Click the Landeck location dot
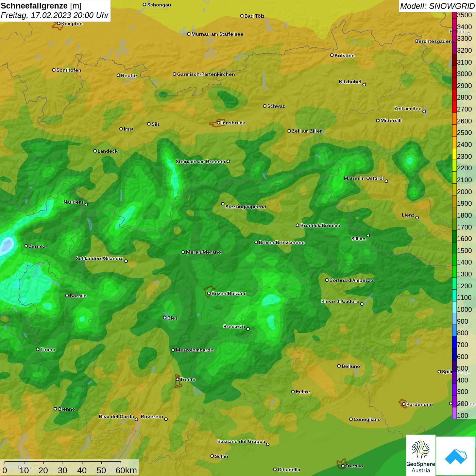 [x=95, y=151]
